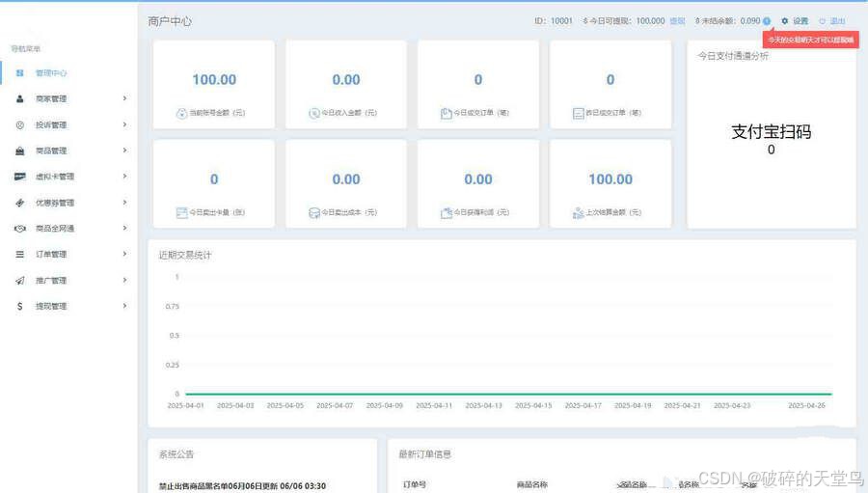
Task: Click the blue info icon after 未结余额
Action: point(767,21)
